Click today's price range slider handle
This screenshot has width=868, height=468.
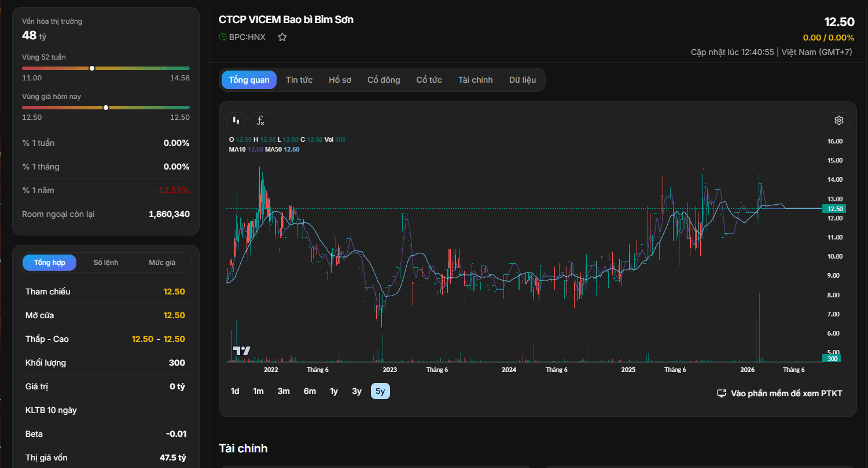point(106,108)
